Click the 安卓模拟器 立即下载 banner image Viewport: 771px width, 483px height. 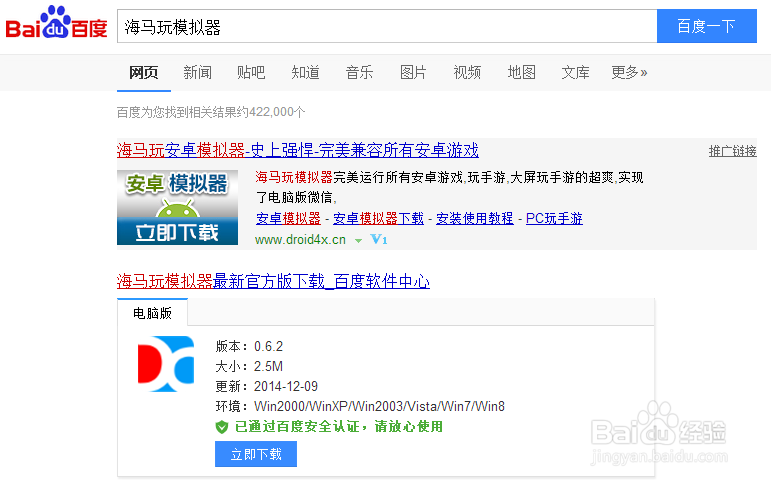point(177,208)
